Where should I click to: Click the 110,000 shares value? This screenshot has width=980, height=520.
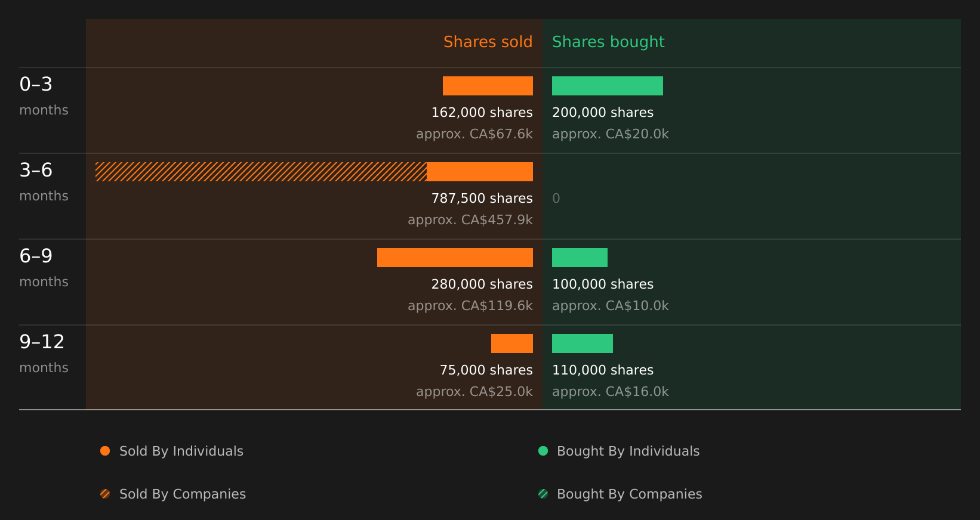(x=603, y=370)
